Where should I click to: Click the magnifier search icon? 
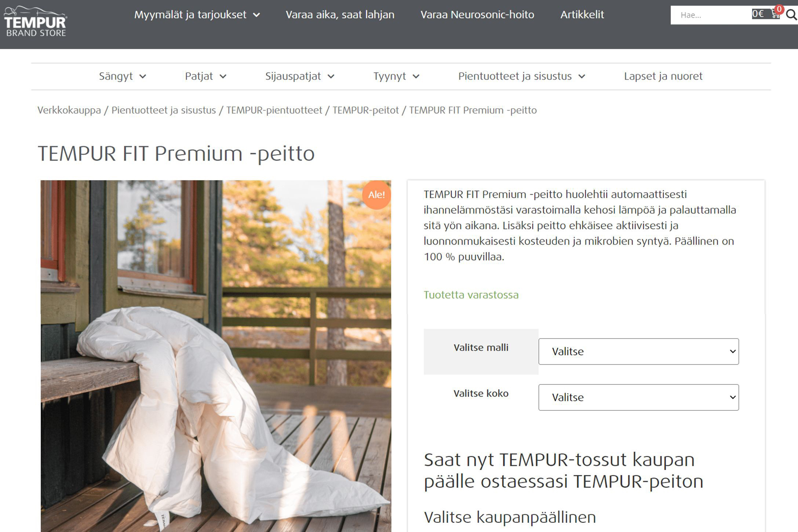(791, 15)
